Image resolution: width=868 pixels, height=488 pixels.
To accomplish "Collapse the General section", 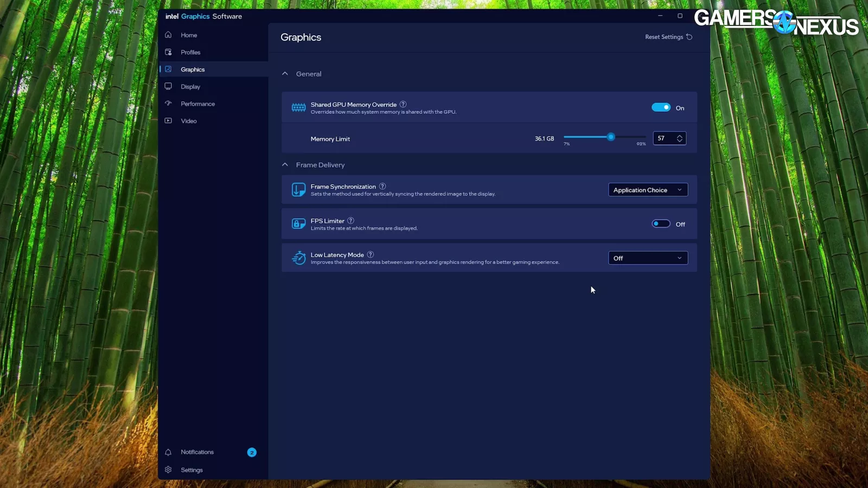I will coord(285,74).
